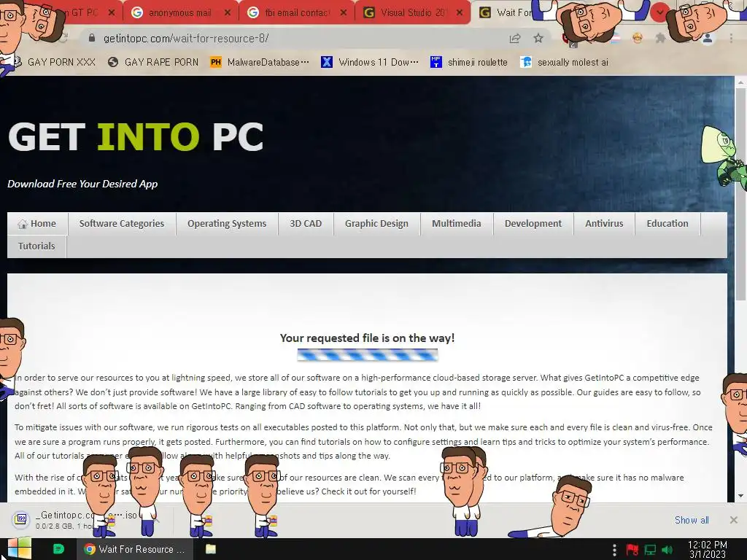Click the page scrollbar down arrow

pos(741,496)
